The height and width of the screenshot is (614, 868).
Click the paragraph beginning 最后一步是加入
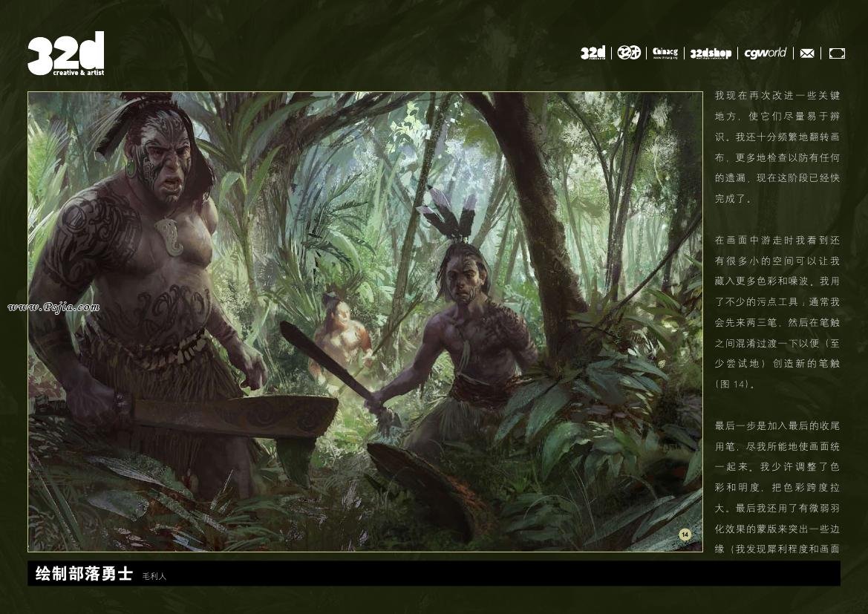pos(777,487)
